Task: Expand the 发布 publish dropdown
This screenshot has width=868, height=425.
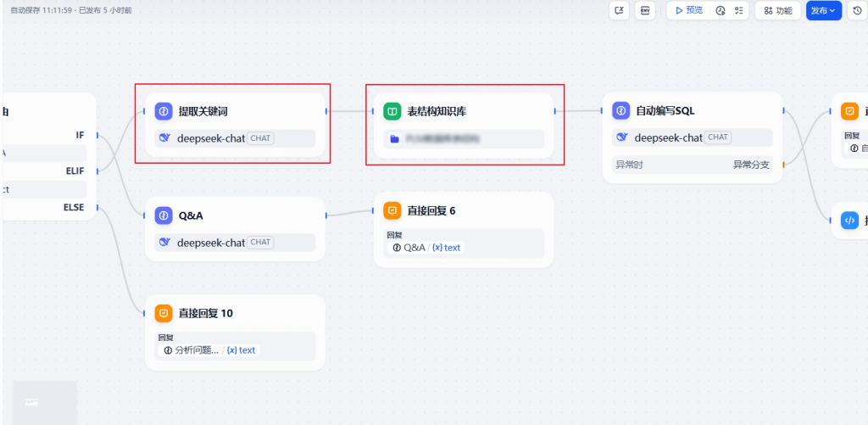Action: click(x=823, y=10)
